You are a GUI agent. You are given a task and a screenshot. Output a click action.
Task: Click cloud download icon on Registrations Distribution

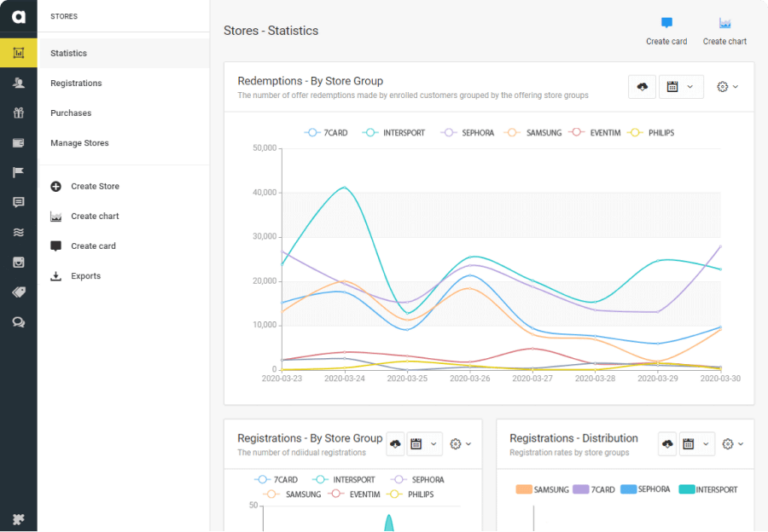(x=667, y=444)
